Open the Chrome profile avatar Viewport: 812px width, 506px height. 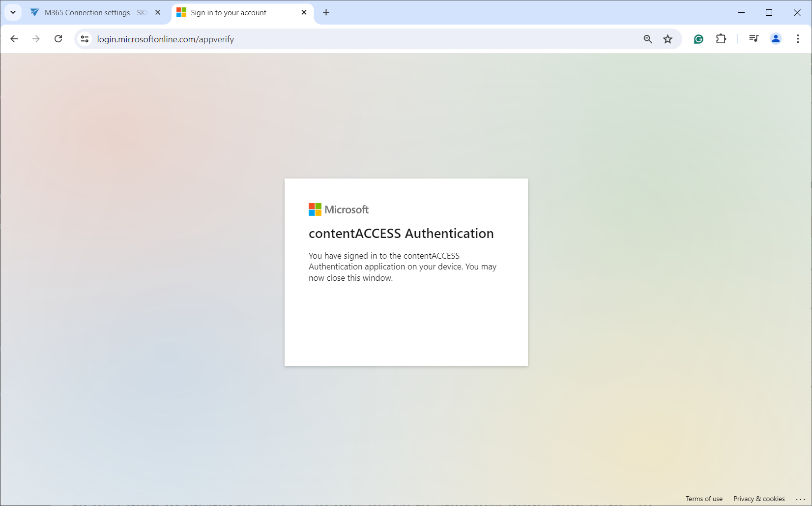tap(776, 39)
